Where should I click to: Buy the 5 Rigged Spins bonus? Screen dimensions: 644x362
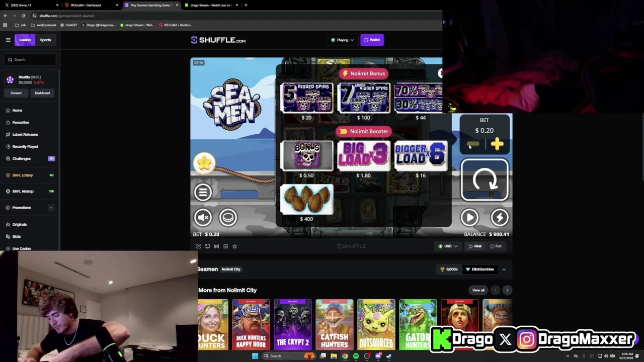coord(306,98)
